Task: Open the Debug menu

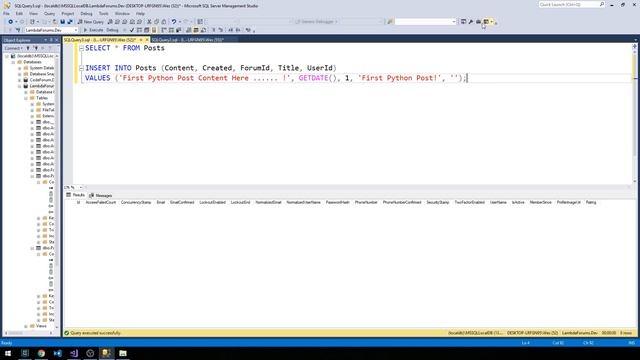Action: (86, 13)
